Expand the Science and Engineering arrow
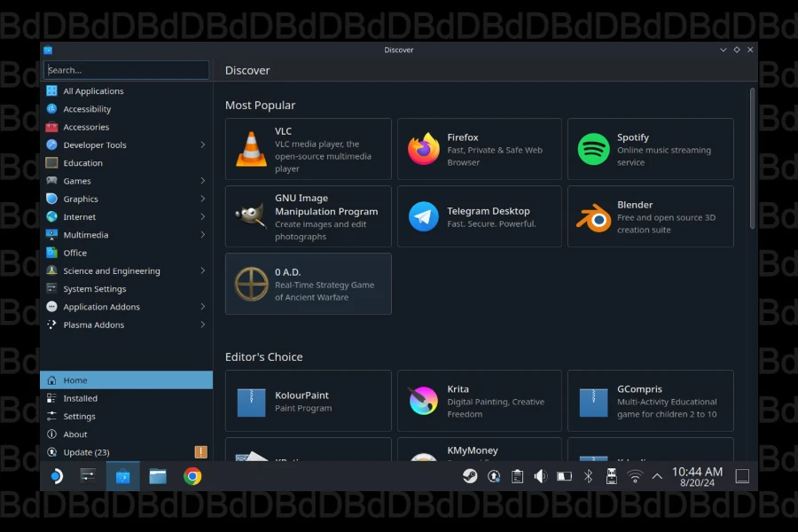Screen dimensions: 798x532 pos(202,270)
